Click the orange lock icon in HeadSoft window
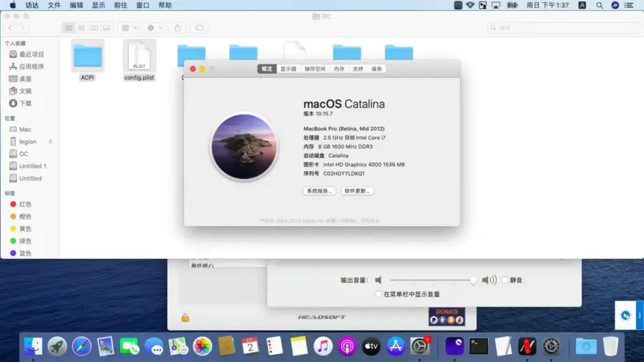 click(x=186, y=317)
